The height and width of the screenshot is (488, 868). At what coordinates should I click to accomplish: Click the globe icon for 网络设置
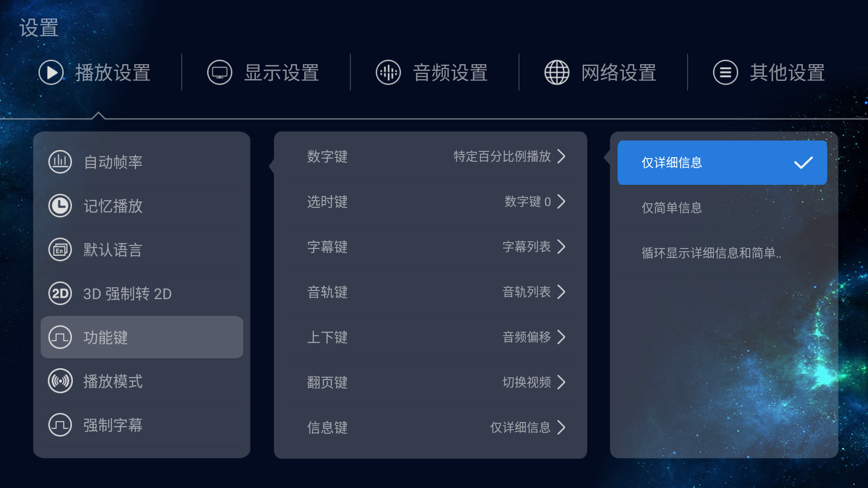tap(557, 72)
